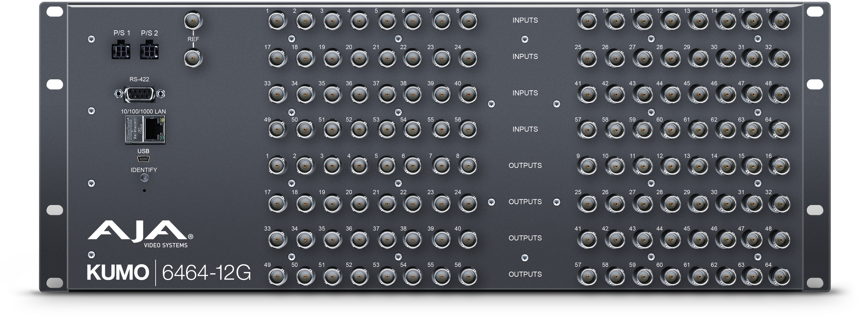Click the OUTPUTS label between outputs 56 and 57

525,274
